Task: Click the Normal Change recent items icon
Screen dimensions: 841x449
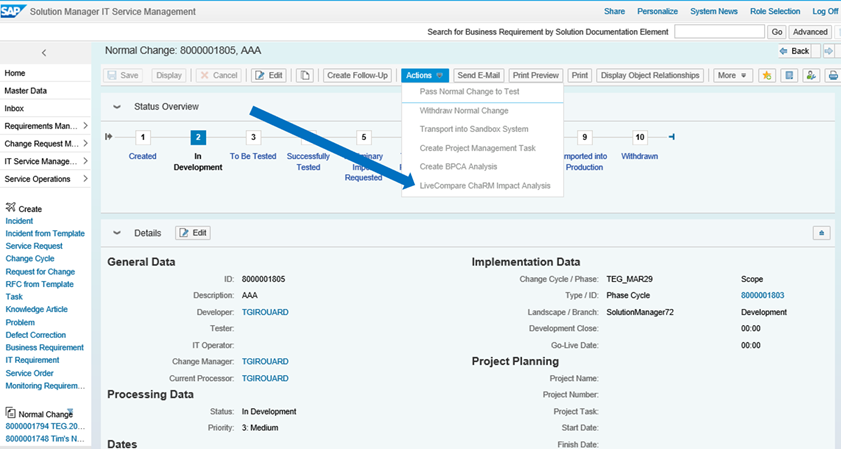Action: (10, 413)
